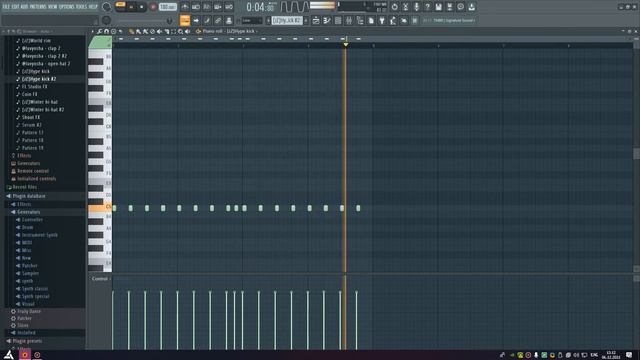
Task: Toggle the blend recording overdub option
Action: (218, 7)
